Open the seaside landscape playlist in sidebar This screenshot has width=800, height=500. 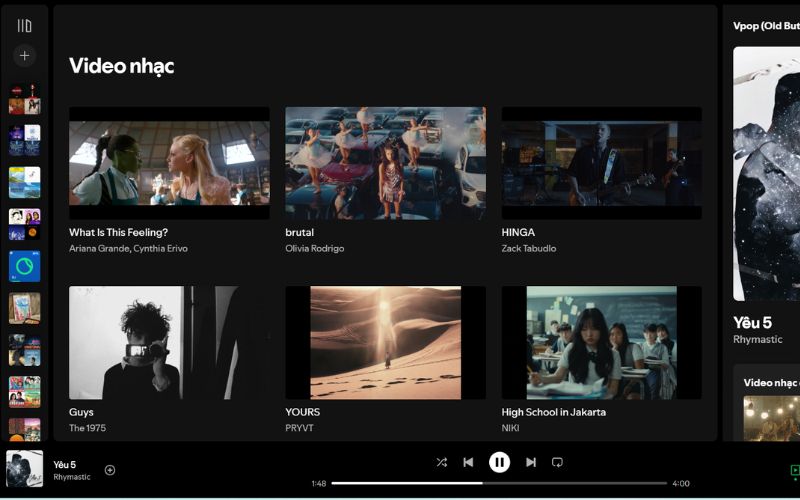point(24,182)
